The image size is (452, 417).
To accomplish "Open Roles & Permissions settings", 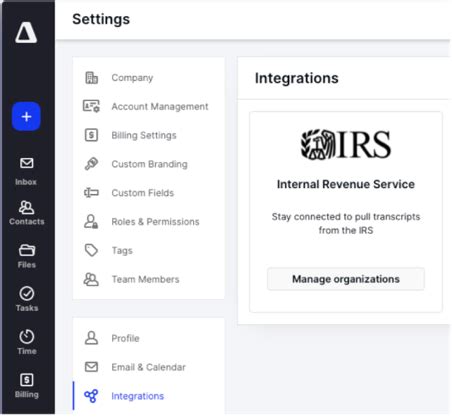I will click(149, 221).
